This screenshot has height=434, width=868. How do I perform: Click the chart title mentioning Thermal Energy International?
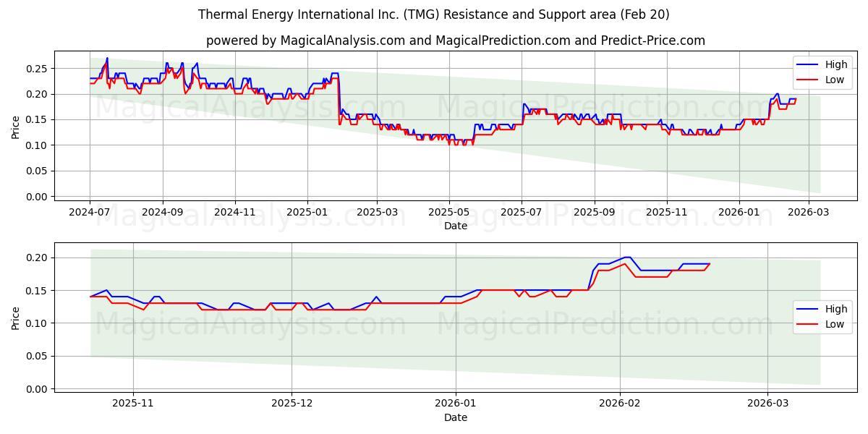tap(433, 14)
